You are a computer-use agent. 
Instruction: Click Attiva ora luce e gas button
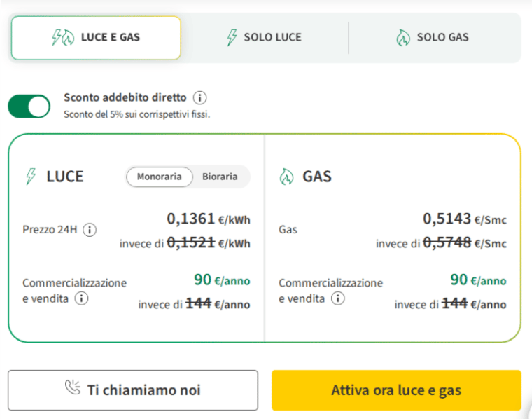(396, 390)
